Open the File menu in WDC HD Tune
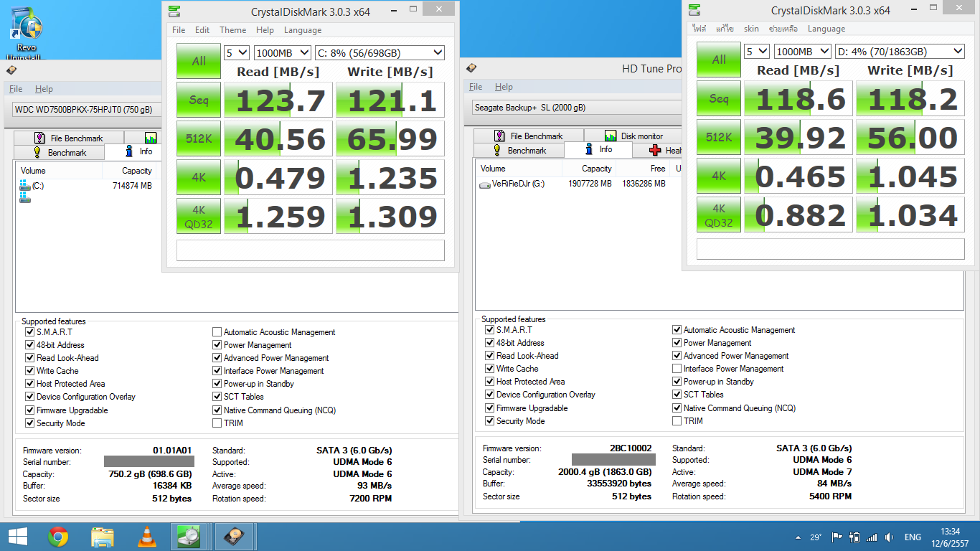The image size is (980, 551). pyautogui.click(x=16, y=89)
